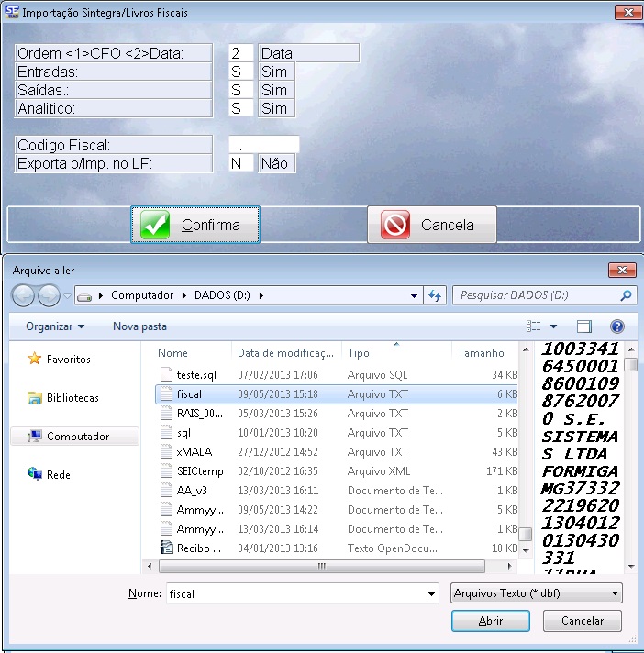Sort by Data de modificação column header
Screen dimensions: 644x653
tap(286, 353)
